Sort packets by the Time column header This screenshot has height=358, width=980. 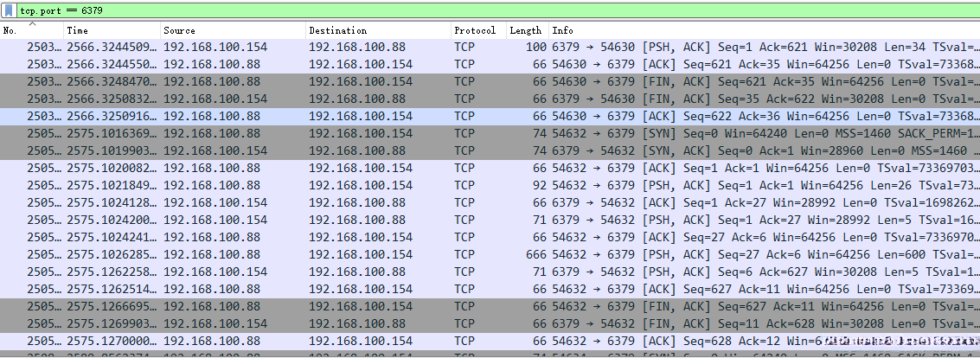coord(112,30)
